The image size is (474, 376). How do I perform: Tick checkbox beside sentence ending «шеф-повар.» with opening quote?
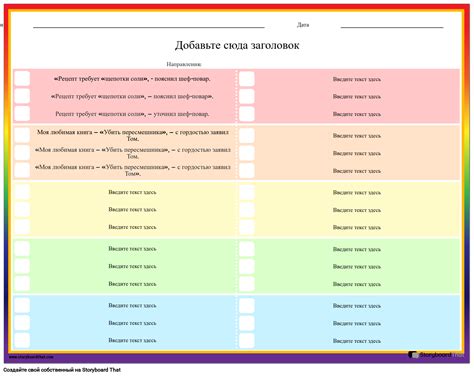click(22, 79)
